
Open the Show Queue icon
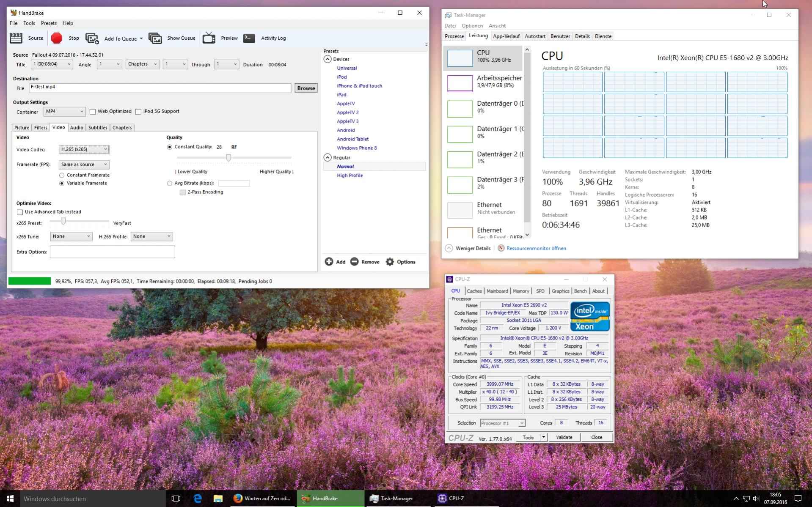pos(155,38)
